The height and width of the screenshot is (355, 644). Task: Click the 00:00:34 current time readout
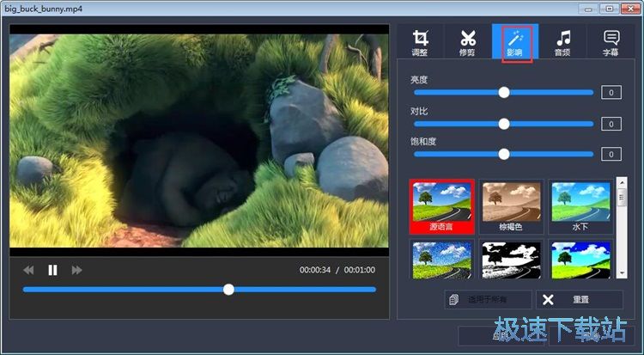[x=315, y=270]
